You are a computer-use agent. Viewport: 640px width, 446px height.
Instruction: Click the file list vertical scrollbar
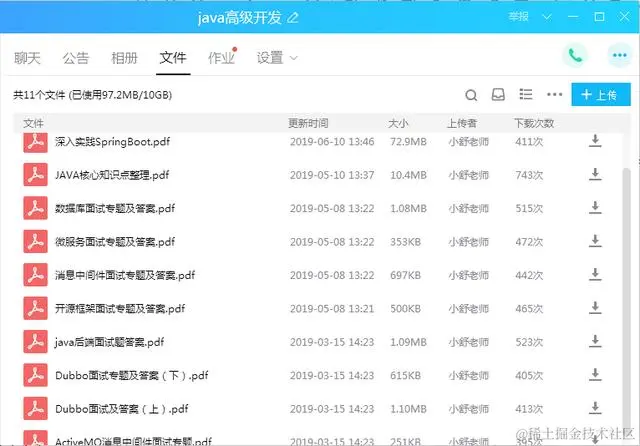[x=626, y=298]
